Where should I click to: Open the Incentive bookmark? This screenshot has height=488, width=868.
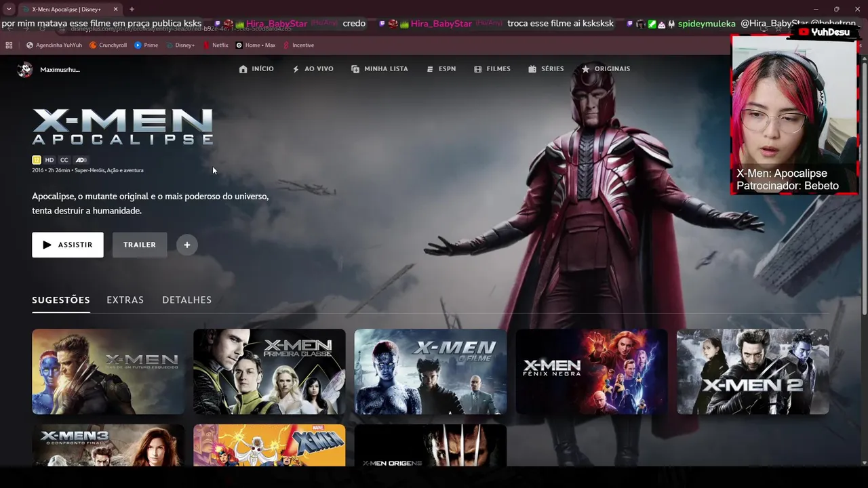click(298, 45)
